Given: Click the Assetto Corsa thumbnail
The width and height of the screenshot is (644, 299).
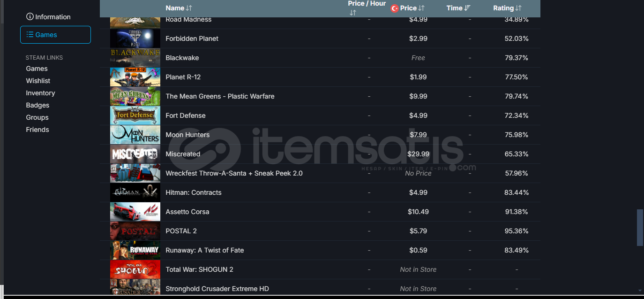Looking at the screenshot, I should point(135,212).
